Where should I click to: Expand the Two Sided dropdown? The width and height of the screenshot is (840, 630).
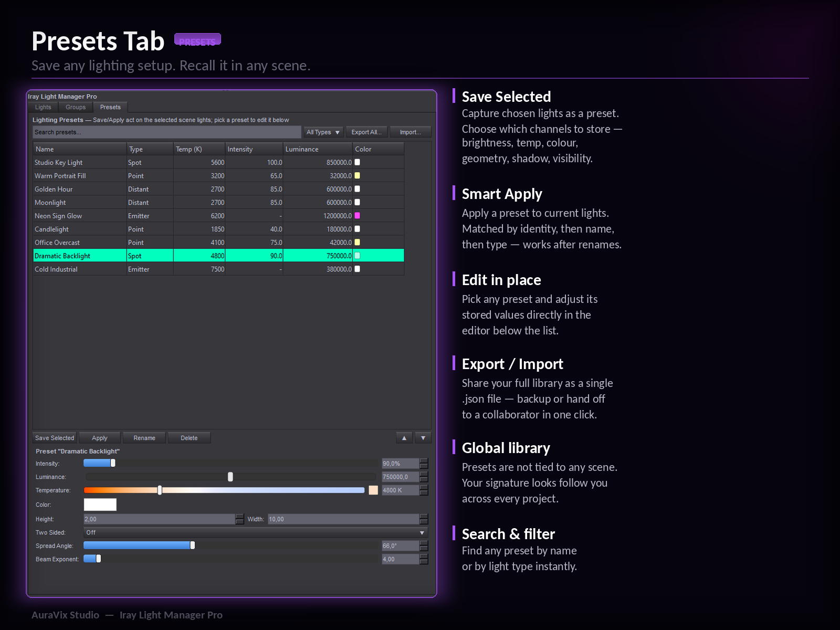(x=256, y=532)
